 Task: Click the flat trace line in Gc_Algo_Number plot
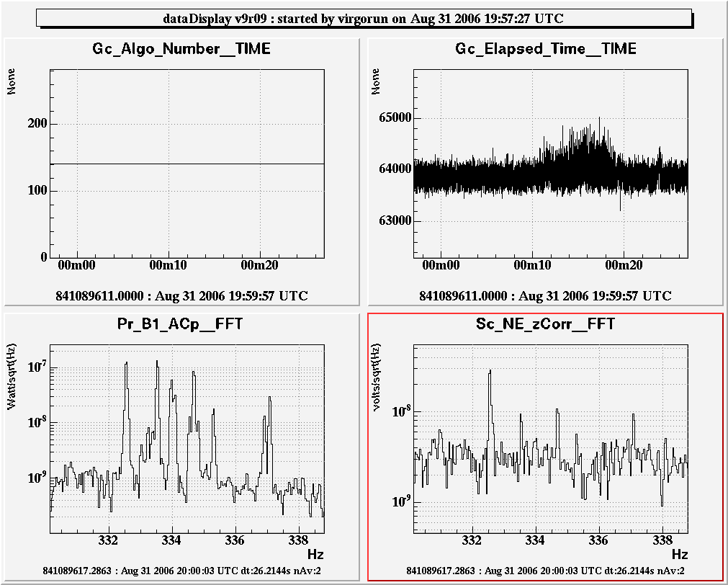pyautogui.click(x=187, y=164)
